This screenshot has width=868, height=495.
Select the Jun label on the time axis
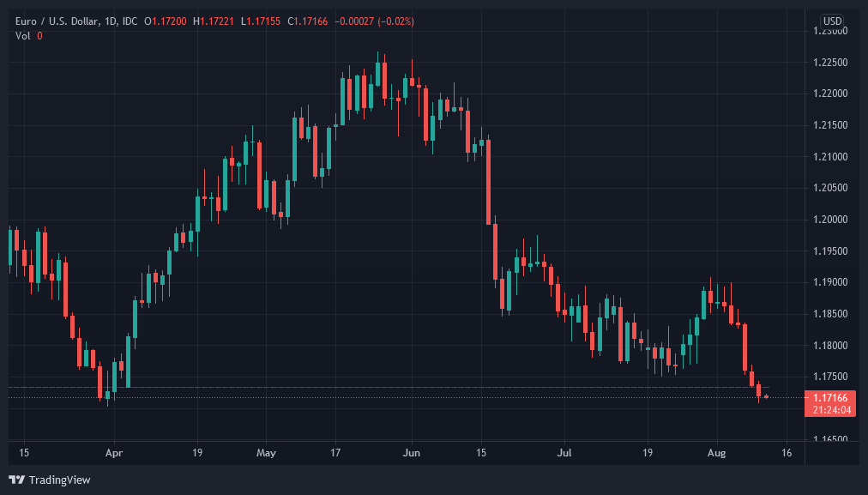411,453
